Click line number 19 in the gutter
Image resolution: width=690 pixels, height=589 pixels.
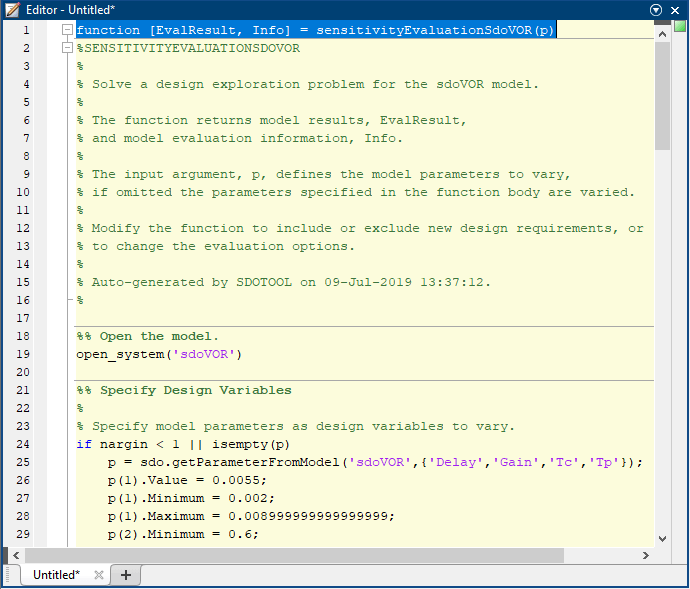point(23,354)
